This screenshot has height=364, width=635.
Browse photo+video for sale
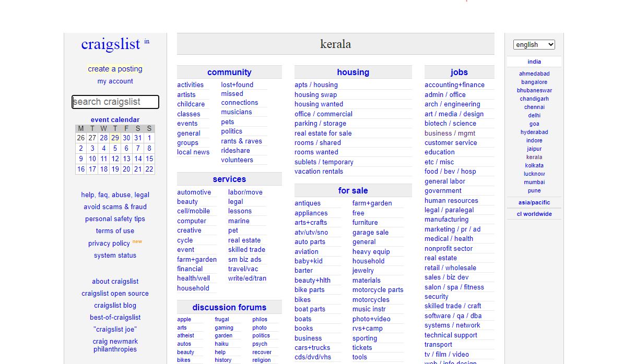pos(371,319)
